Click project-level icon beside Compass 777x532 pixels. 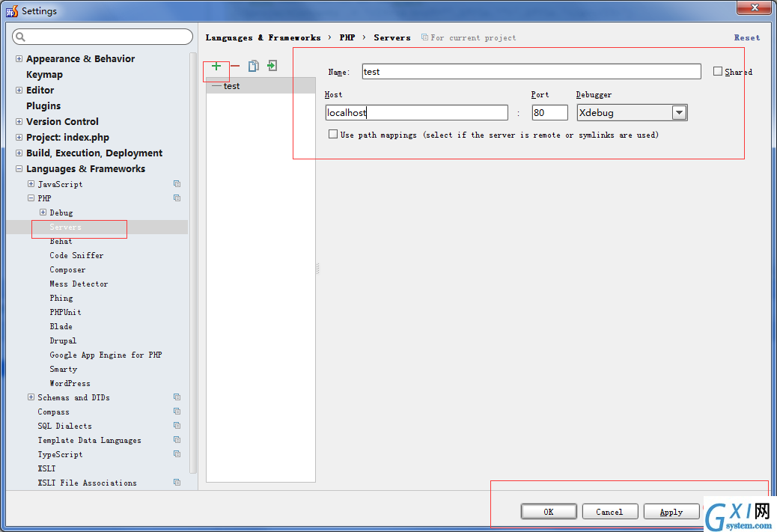click(x=177, y=412)
